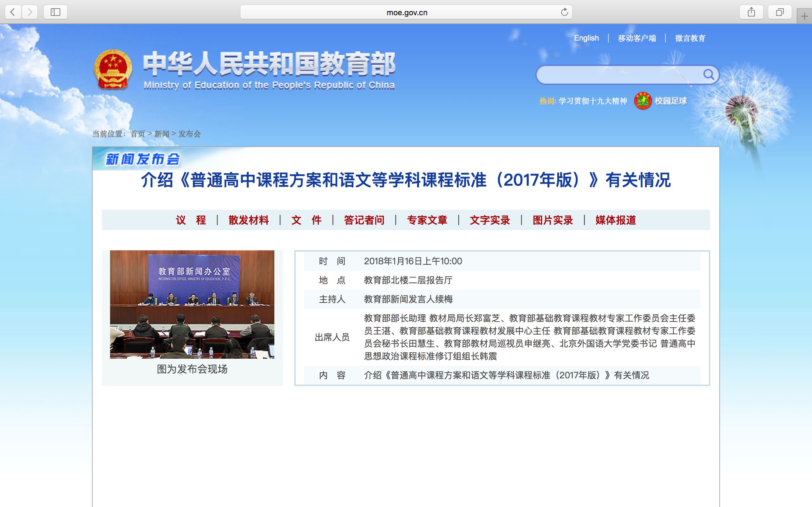Toggle the Safari sidebar icon
Image resolution: width=812 pixels, height=507 pixels.
point(56,12)
